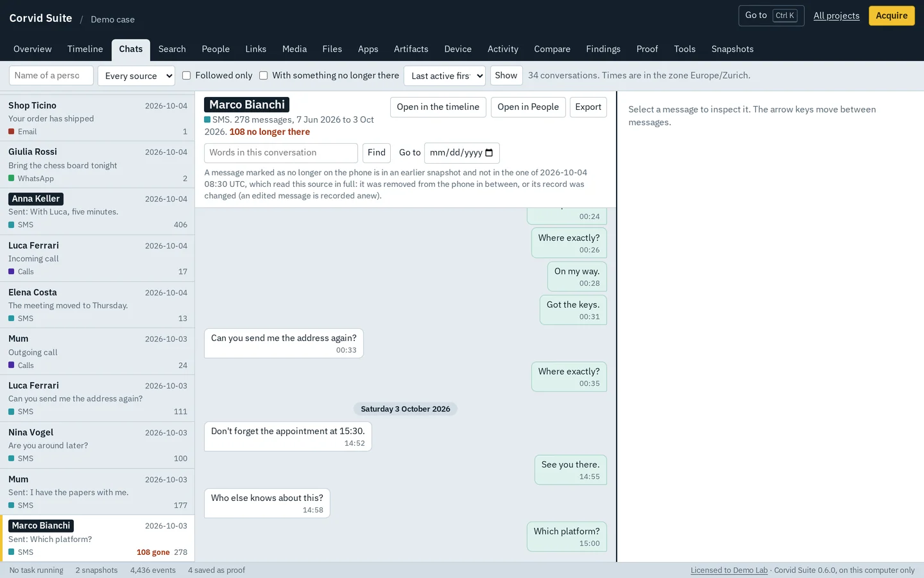Select the Who else knows about this? message
The width and height of the screenshot is (924, 578).
pos(267,504)
